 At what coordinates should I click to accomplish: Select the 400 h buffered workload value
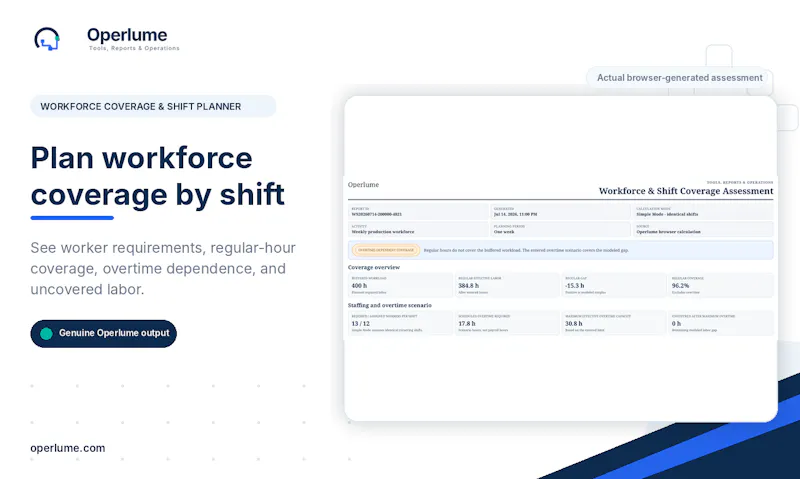[x=359, y=286]
